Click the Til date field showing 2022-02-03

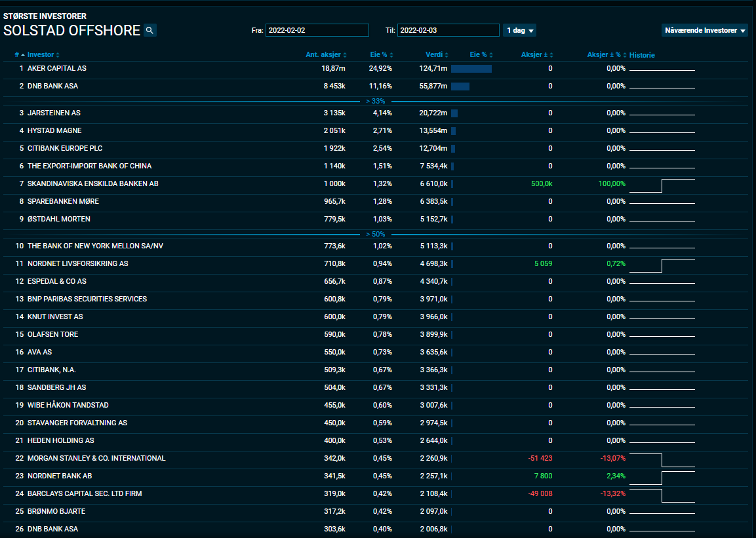448,30
